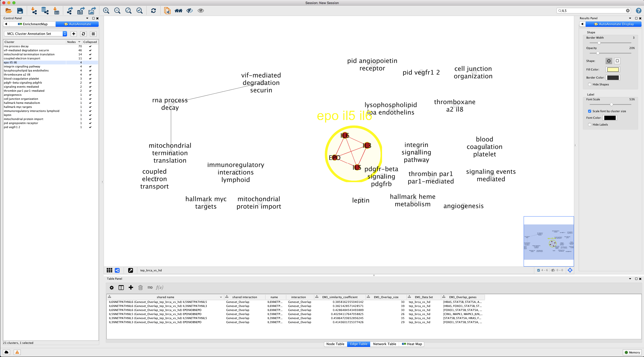Toggle collapsed for leptin cluster
The image size is (644, 357).
tap(90, 115)
